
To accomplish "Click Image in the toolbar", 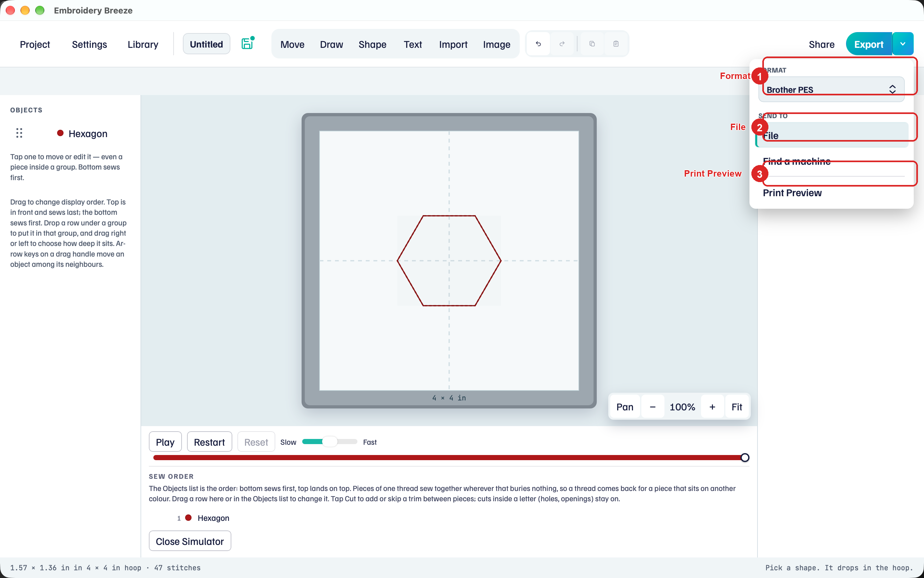I will click(496, 44).
